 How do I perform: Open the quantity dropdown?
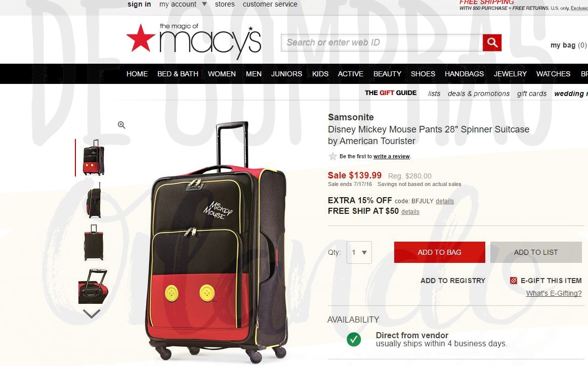359,252
